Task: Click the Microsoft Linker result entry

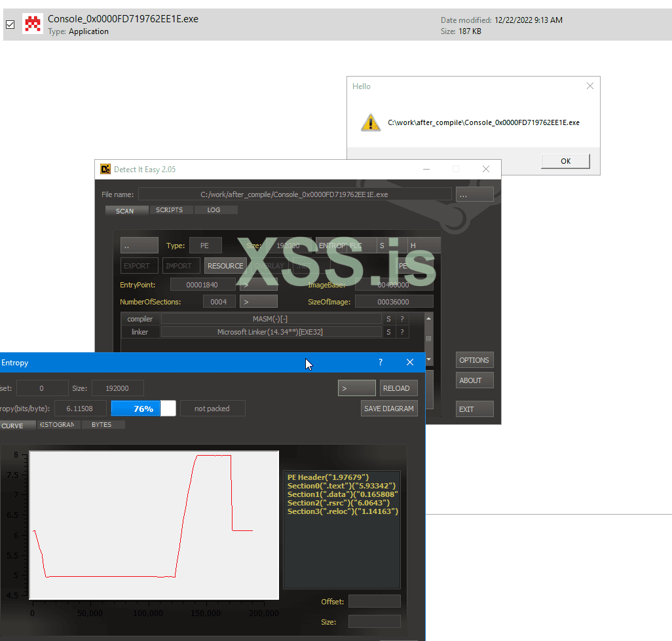Action: click(271, 332)
